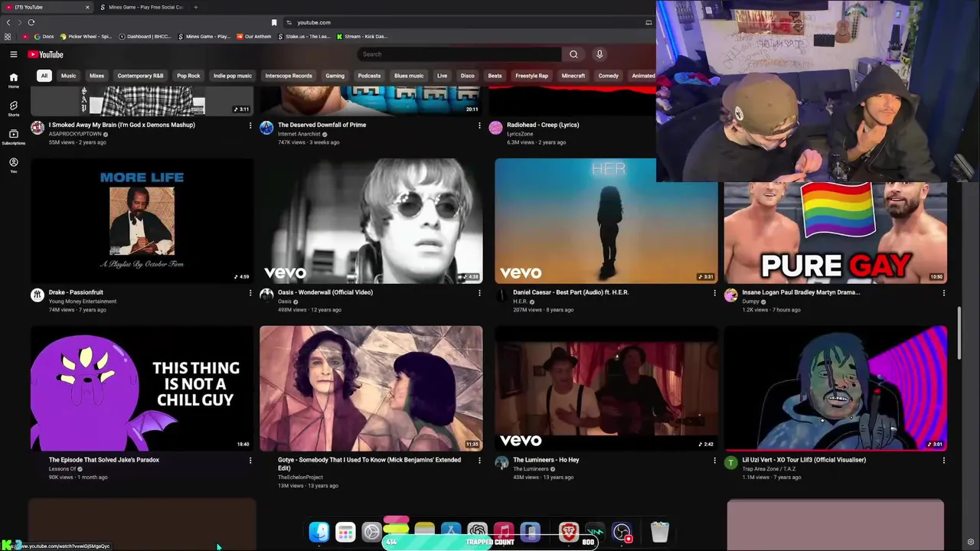Open more options for Daniel Caesar - Best Part
The height and width of the screenshot is (551, 980).
(x=714, y=293)
